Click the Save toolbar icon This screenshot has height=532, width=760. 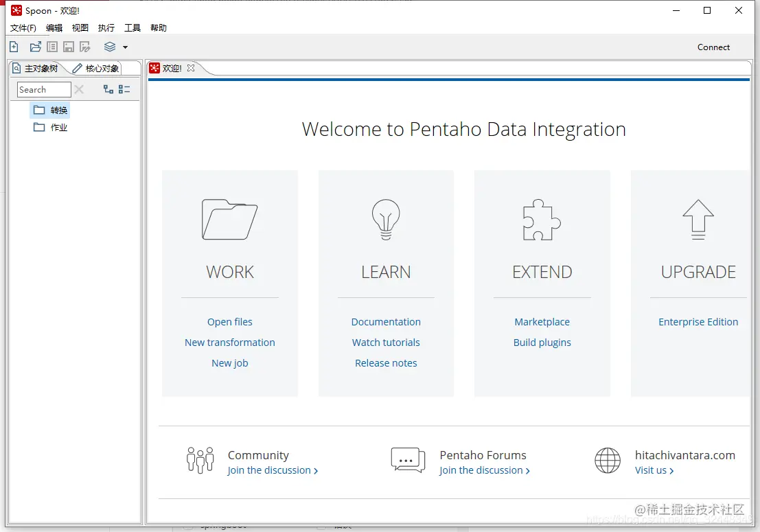69,47
